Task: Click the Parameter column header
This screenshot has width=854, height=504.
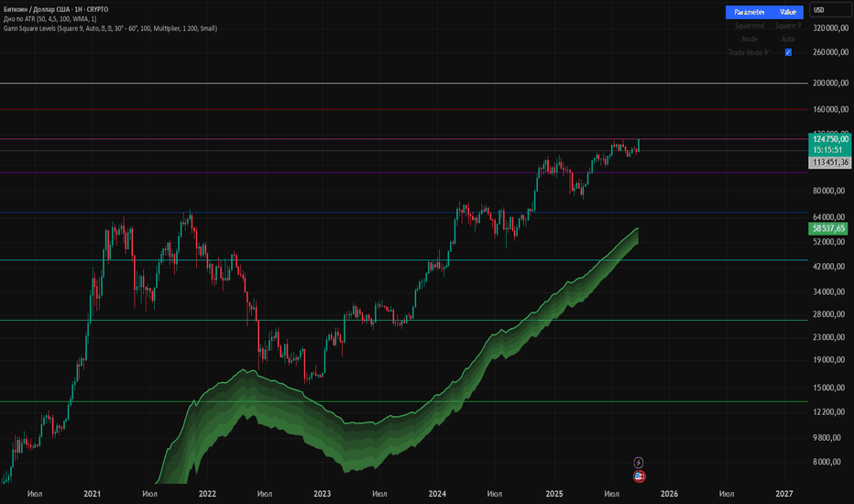Action: tap(750, 12)
